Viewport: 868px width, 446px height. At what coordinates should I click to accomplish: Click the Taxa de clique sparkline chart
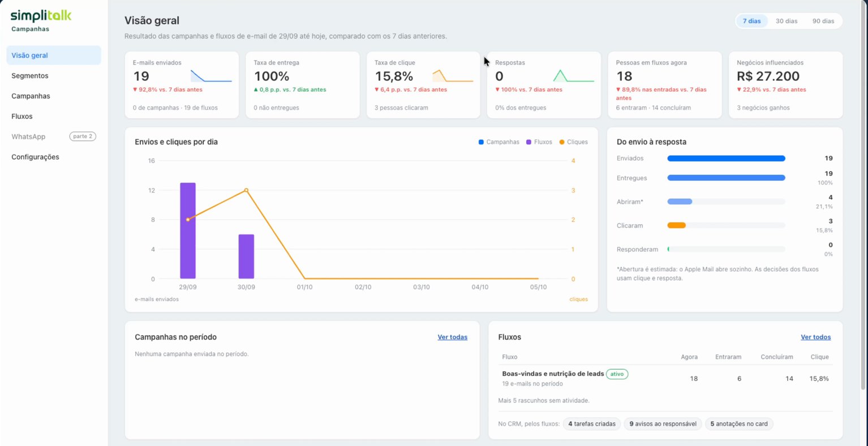click(453, 76)
